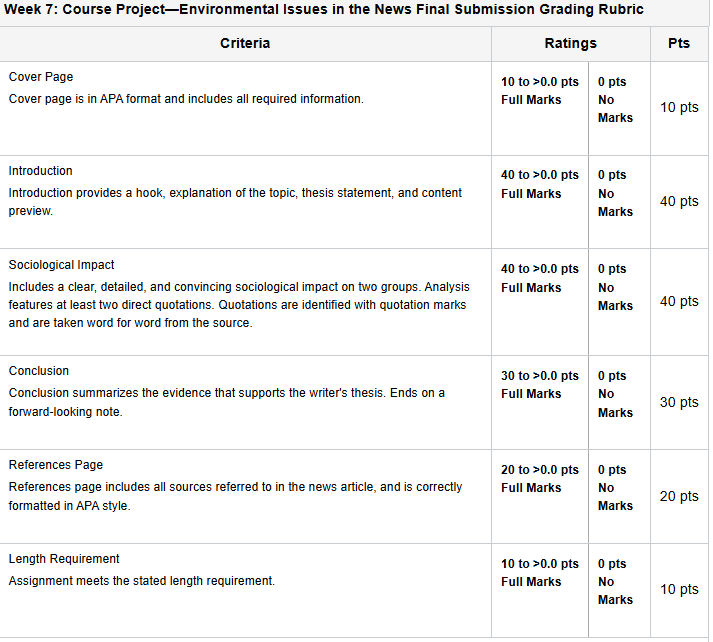Image resolution: width=713 pixels, height=642 pixels.
Task: Choose Full Marks for Length Requirement
Action: click(540, 591)
